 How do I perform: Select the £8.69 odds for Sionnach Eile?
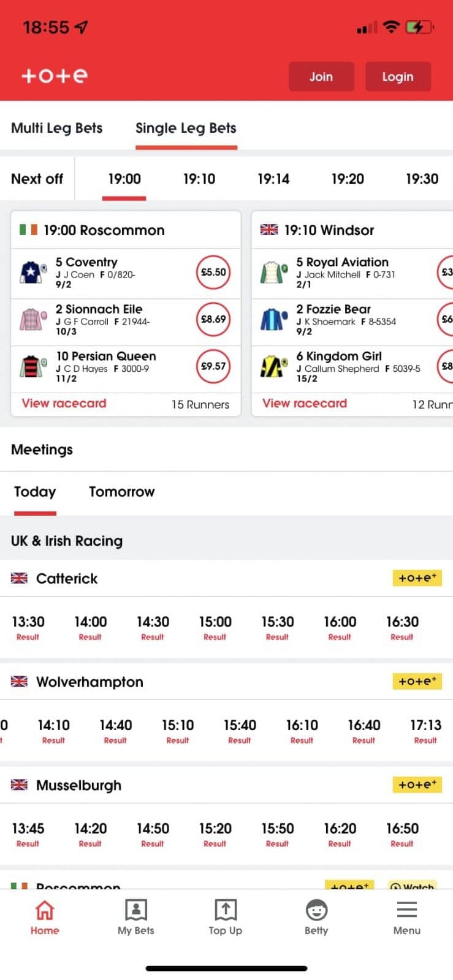(x=213, y=319)
